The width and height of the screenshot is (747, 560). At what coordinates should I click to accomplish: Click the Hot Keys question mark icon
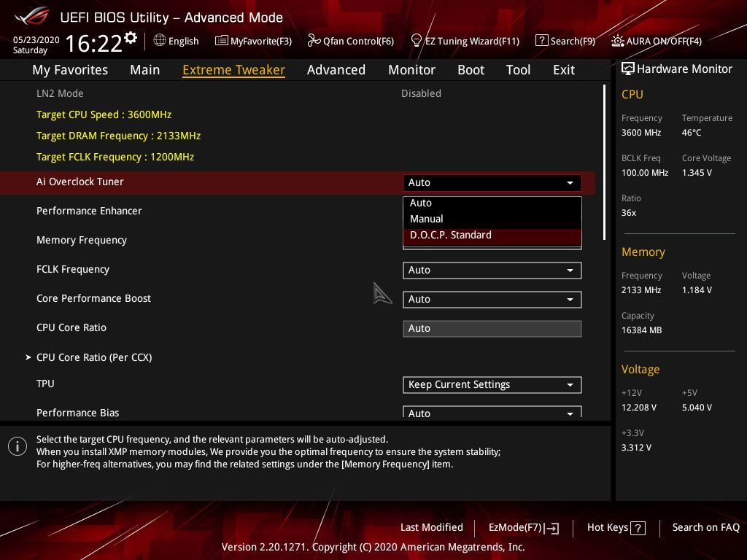[x=638, y=528]
